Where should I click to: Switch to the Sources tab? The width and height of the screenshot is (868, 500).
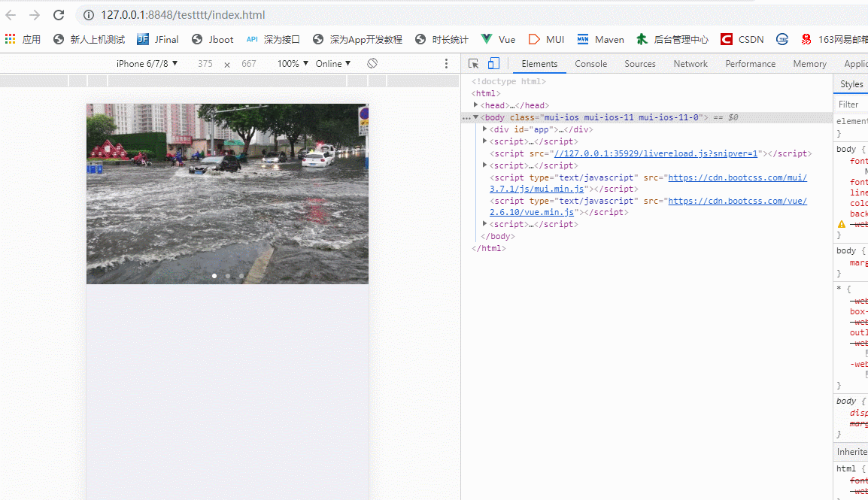640,64
